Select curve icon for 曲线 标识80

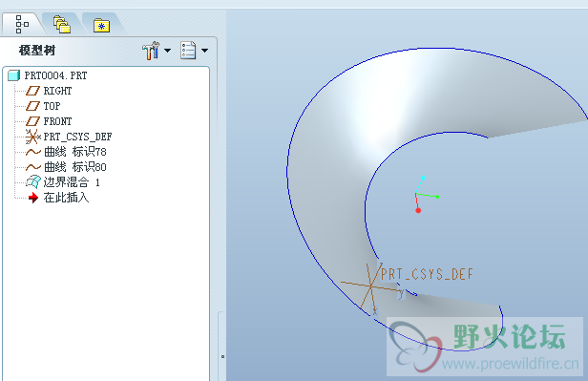point(33,167)
